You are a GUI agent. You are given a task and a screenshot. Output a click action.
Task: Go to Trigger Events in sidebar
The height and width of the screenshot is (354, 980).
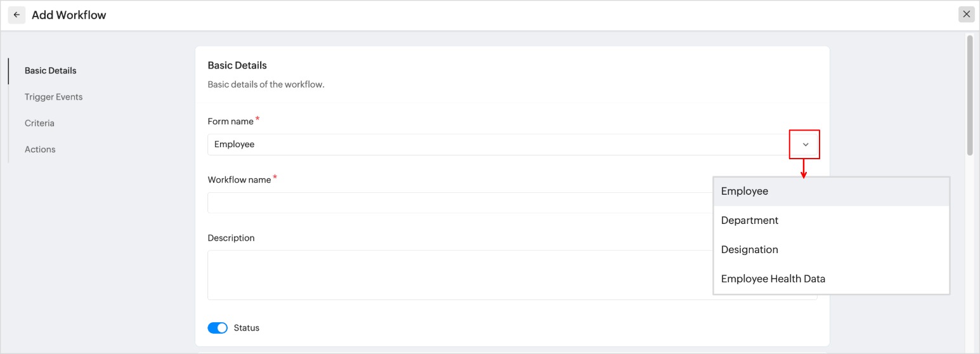pos(53,97)
